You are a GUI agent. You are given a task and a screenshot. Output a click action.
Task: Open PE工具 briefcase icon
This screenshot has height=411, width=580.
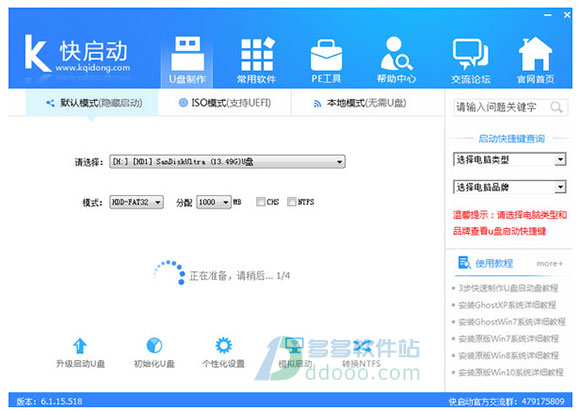coord(326,55)
